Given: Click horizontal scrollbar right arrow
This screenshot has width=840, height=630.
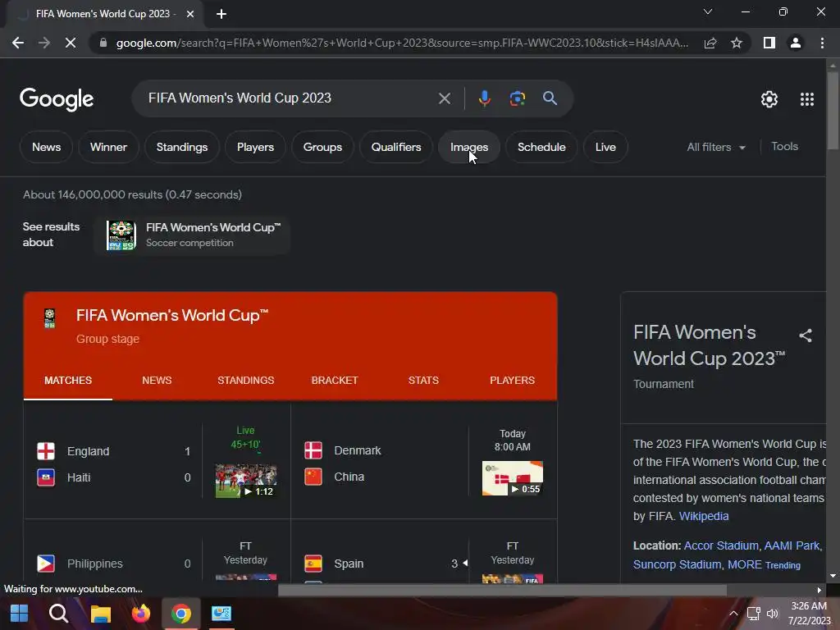Looking at the screenshot, I should pyautogui.click(x=819, y=590).
